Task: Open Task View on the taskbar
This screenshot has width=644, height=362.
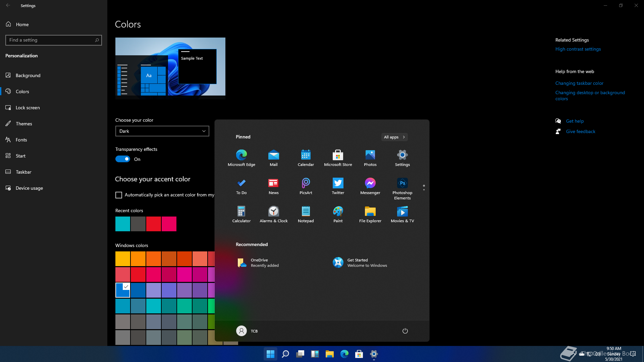Action: coord(300,354)
